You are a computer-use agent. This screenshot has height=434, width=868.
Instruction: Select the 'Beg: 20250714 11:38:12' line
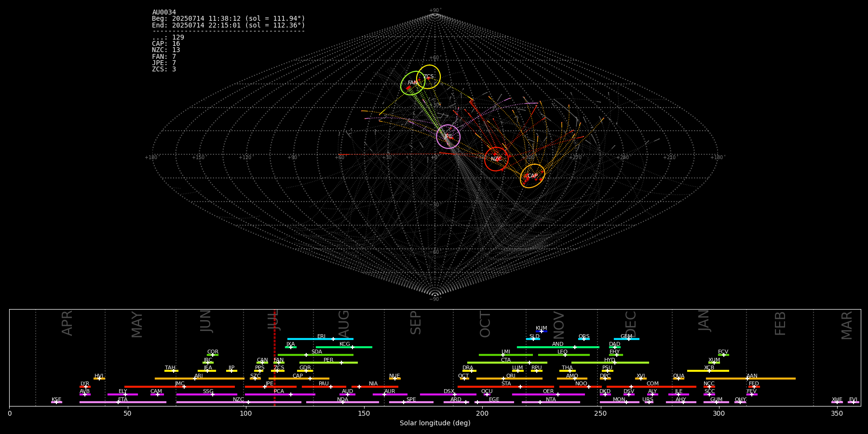click(x=229, y=19)
